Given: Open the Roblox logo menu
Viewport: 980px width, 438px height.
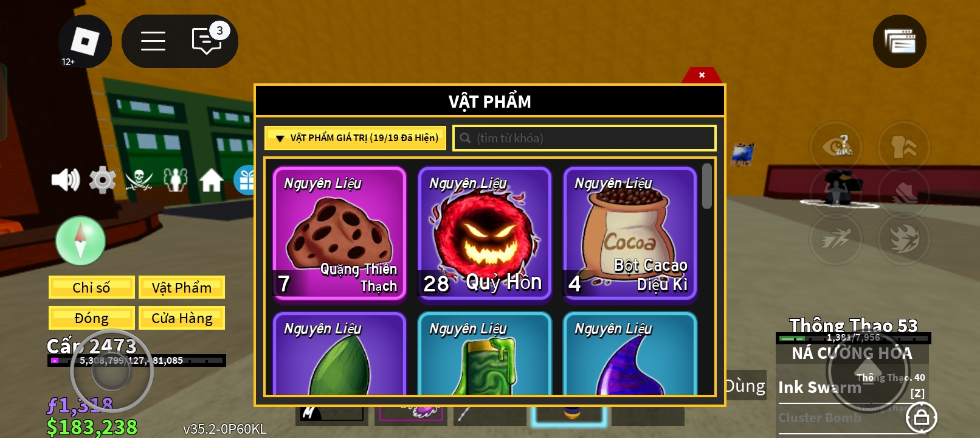Looking at the screenshot, I should 85,41.
